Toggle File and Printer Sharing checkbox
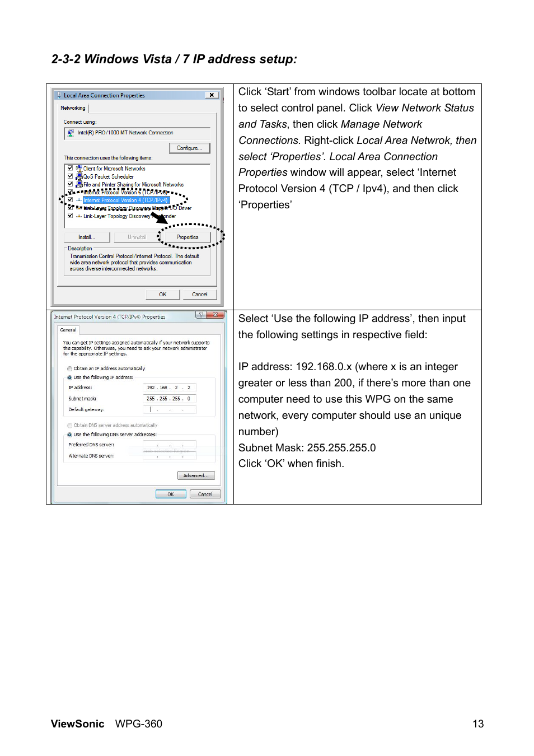Screen dimensions: 534x756 70,184
